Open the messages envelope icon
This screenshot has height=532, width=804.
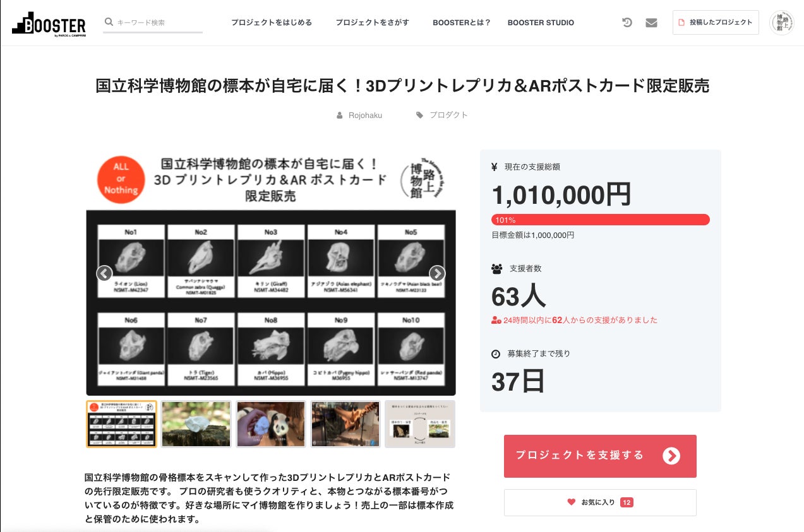(x=651, y=23)
